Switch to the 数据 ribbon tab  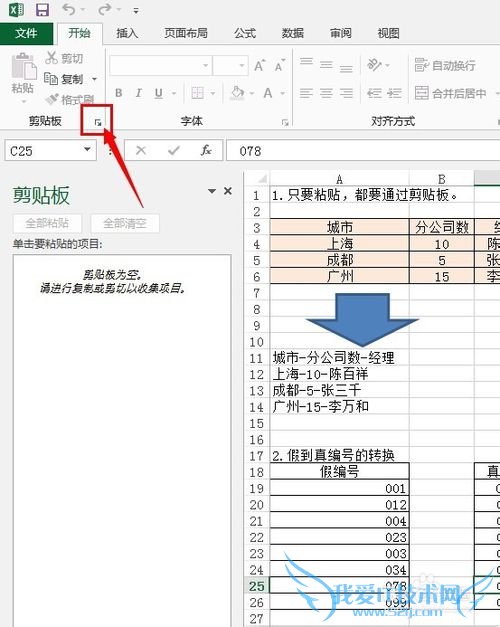(293, 33)
